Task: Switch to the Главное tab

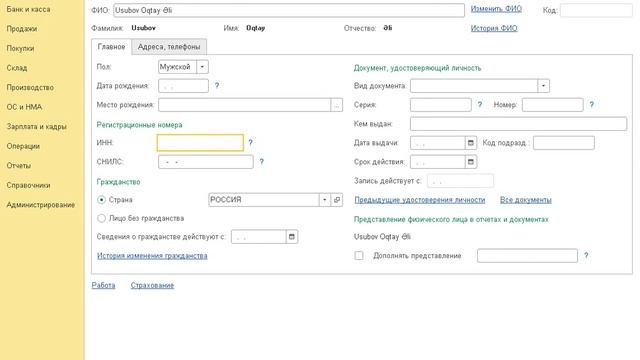Action: tap(111, 47)
